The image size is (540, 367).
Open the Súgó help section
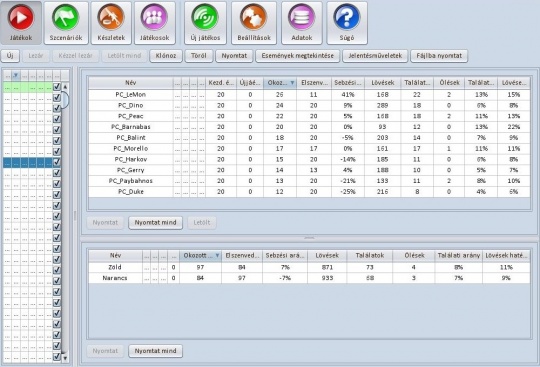coord(347,23)
